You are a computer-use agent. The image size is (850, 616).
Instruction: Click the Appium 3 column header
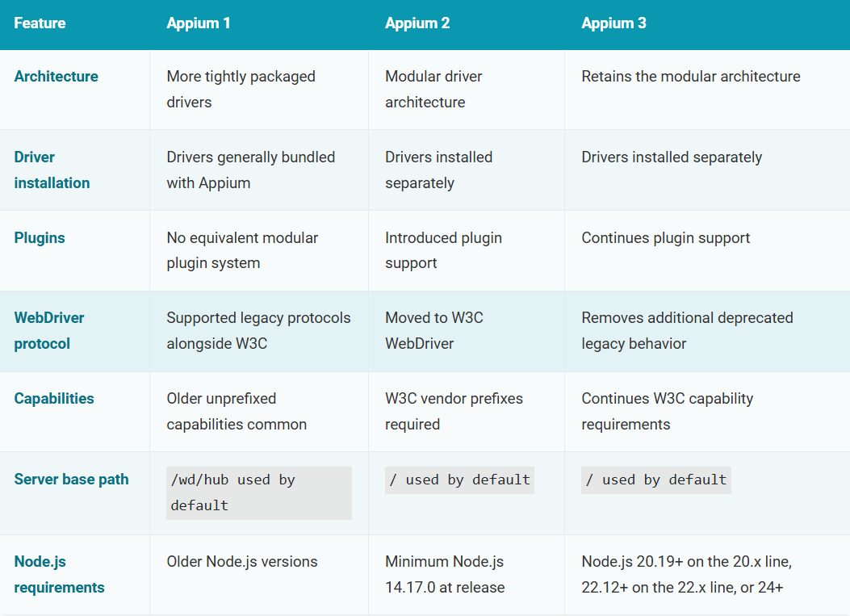613,23
